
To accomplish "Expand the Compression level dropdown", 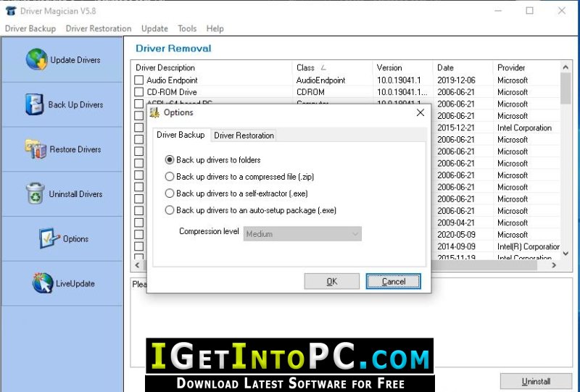I will click(x=302, y=234).
